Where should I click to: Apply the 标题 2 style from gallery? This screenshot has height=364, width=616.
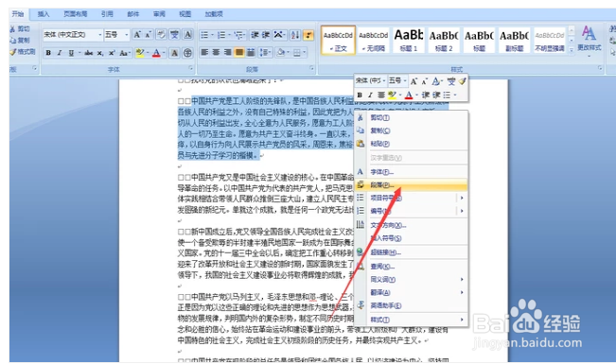coord(444,40)
